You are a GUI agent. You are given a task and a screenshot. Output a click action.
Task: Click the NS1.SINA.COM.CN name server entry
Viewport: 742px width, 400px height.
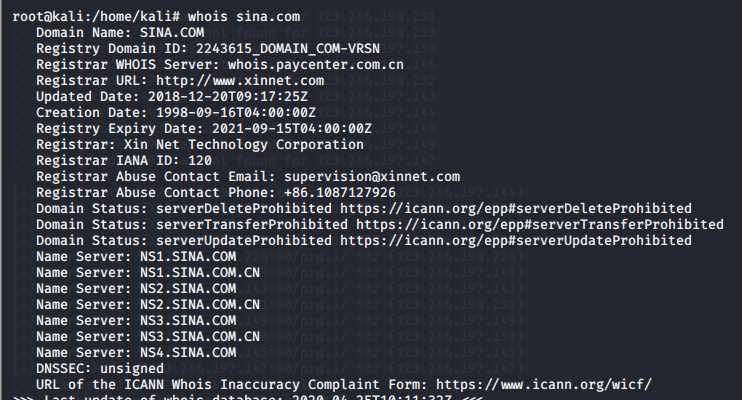coord(200,273)
